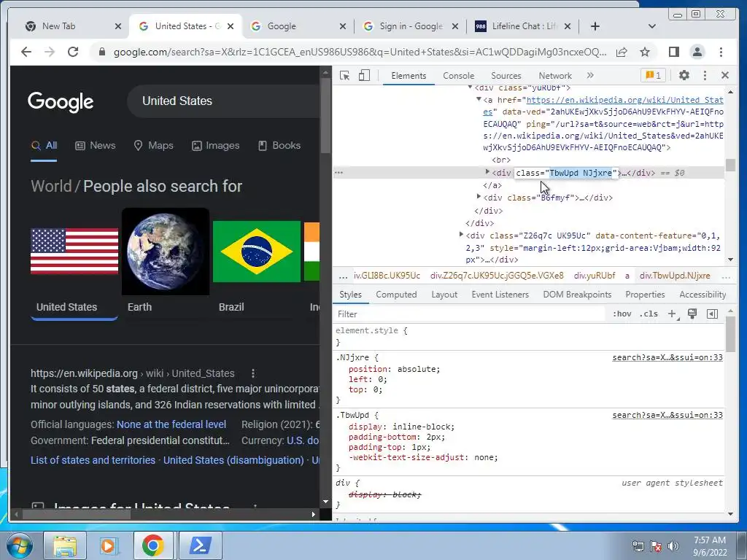Screen dimensions: 747x560
Task: Open the Accessibility tab
Action: click(703, 295)
